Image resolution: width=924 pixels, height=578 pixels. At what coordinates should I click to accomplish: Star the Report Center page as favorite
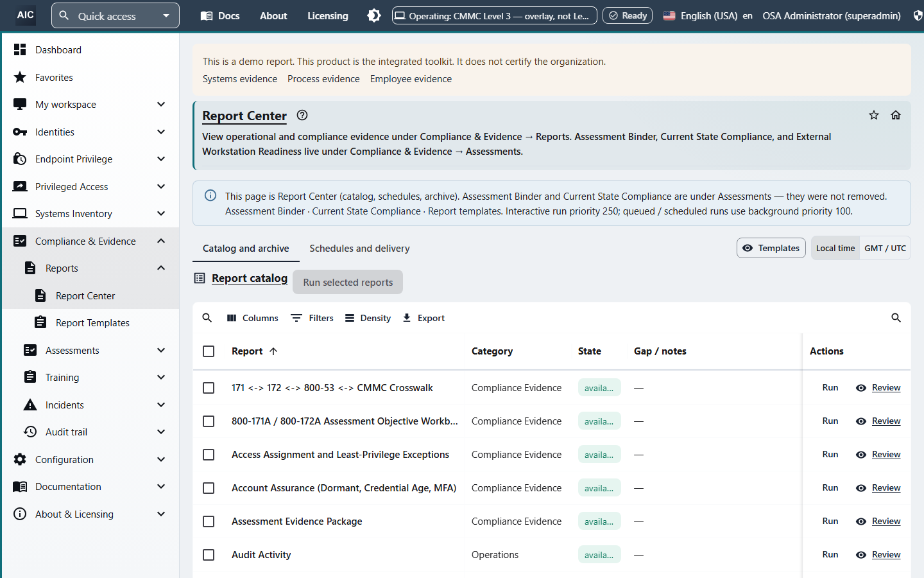(874, 115)
